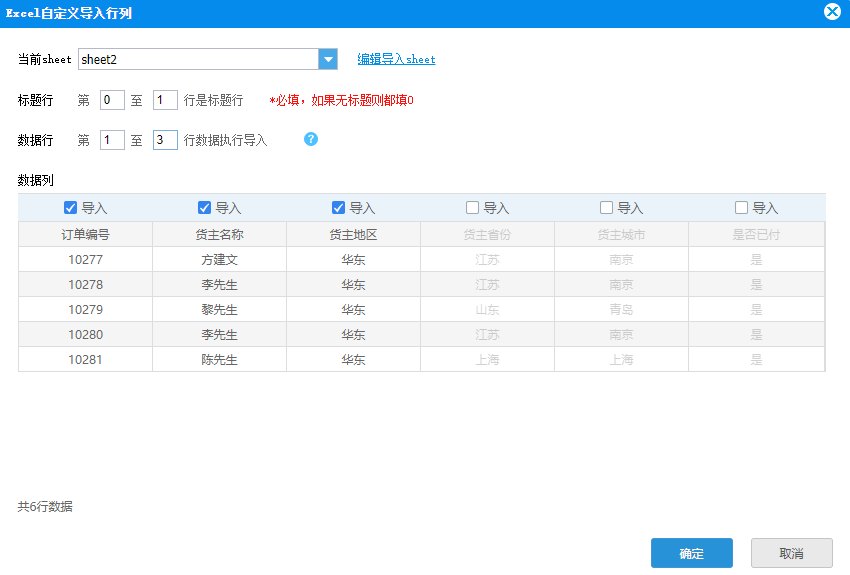850x575 pixels.
Task: Confirm with the 确定 button
Action: (x=692, y=553)
